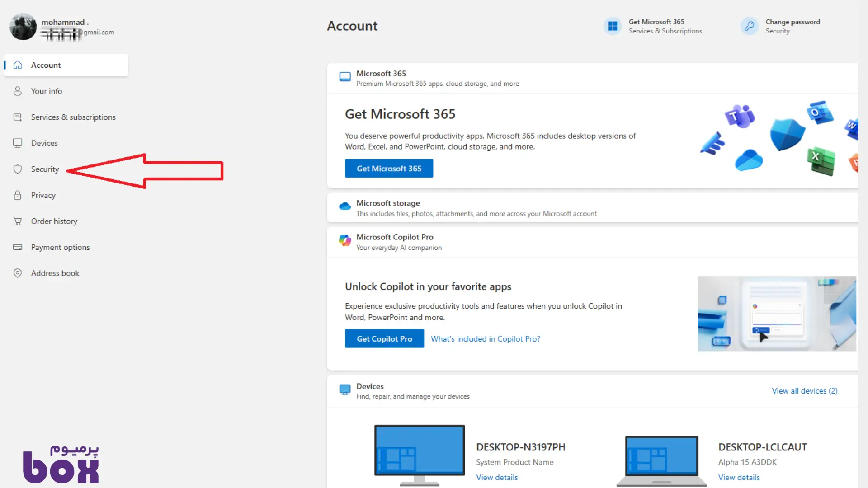Image resolution: width=868 pixels, height=488 pixels.
Task: Click the Microsoft Copilot Pro logo icon
Action: pos(345,240)
